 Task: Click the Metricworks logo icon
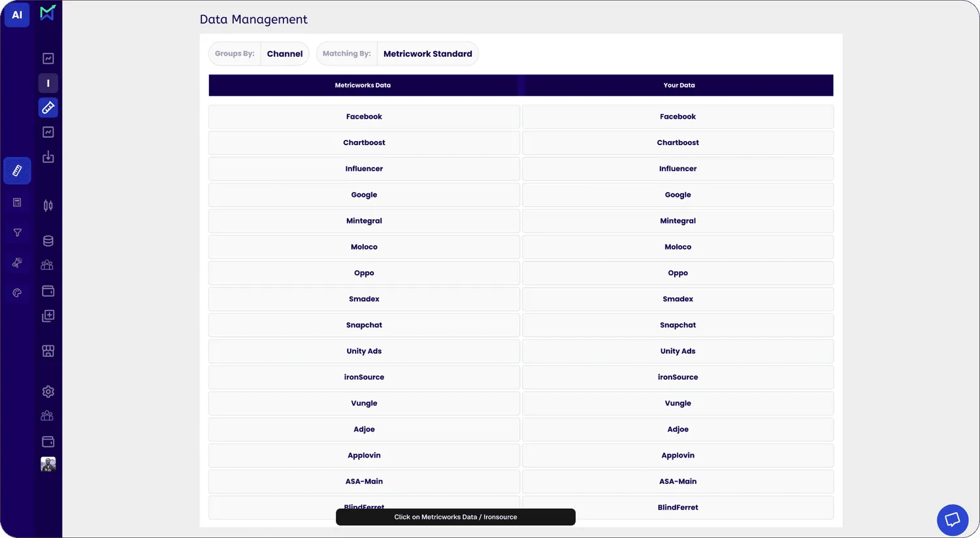coord(48,12)
